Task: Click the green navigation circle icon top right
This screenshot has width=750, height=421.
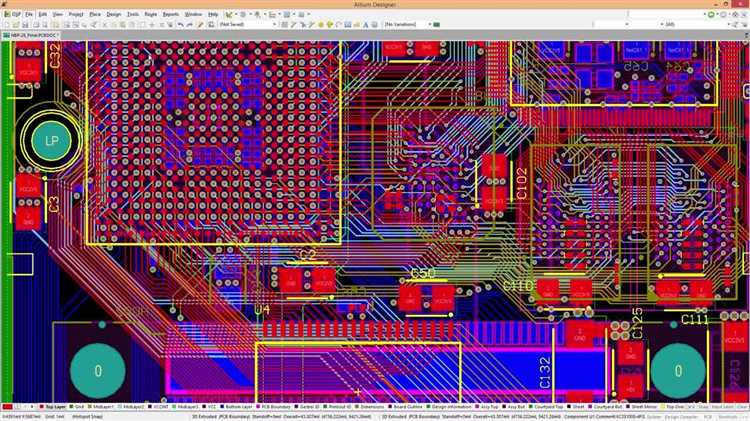Action: coord(711,15)
